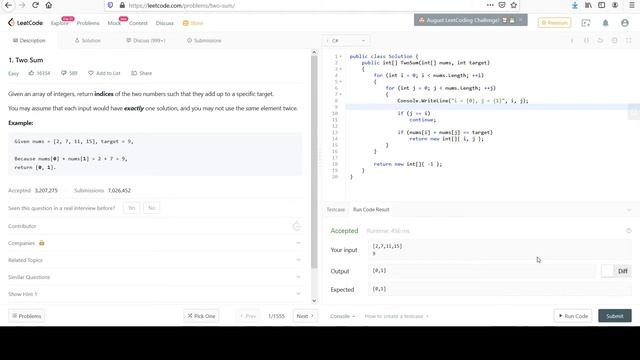640x360 pixels.
Task: Click the Submit button
Action: [x=615, y=316]
